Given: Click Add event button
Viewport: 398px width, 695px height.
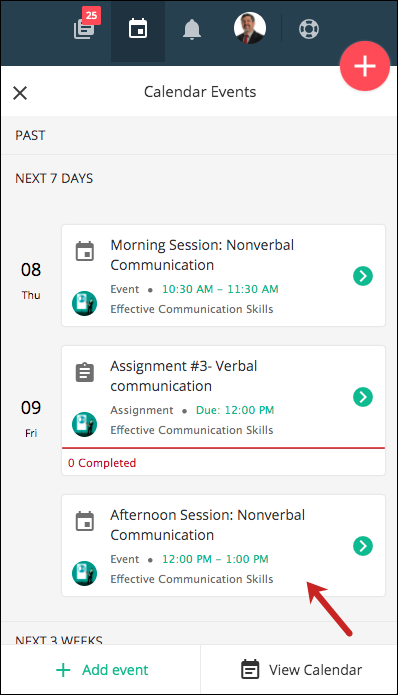Looking at the screenshot, I should tap(102, 670).
